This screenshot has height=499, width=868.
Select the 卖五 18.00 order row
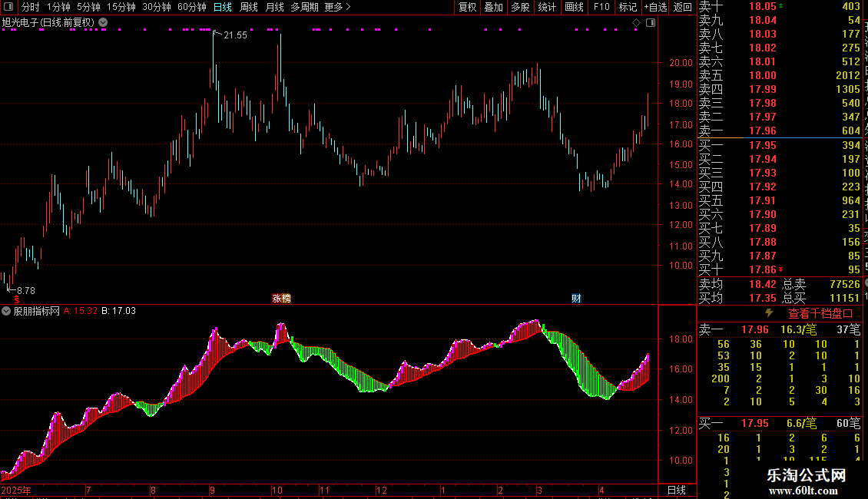pyautogui.click(x=780, y=75)
